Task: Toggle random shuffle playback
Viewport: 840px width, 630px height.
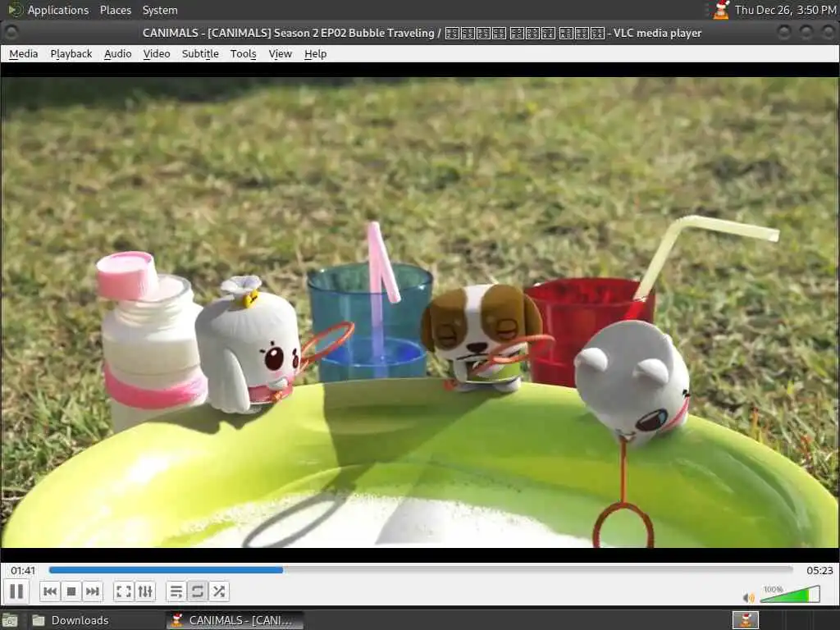Action: point(218,591)
